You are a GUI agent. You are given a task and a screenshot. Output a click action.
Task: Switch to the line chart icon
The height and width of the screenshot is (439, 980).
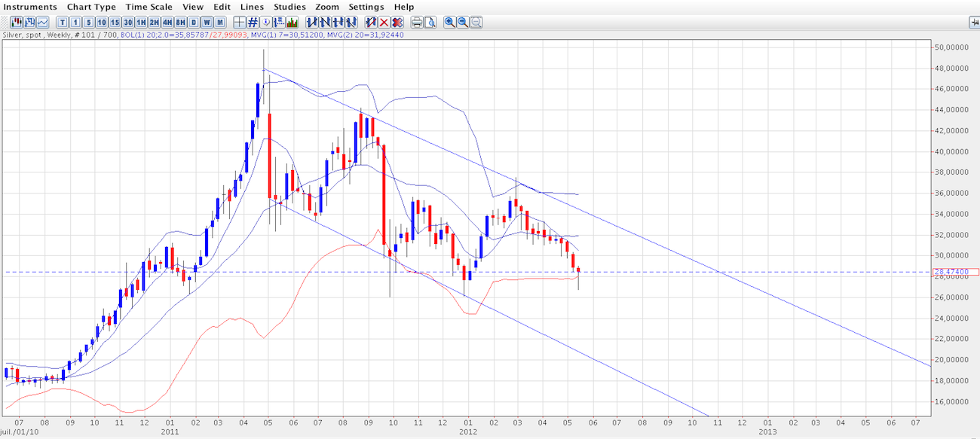[x=42, y=23]
